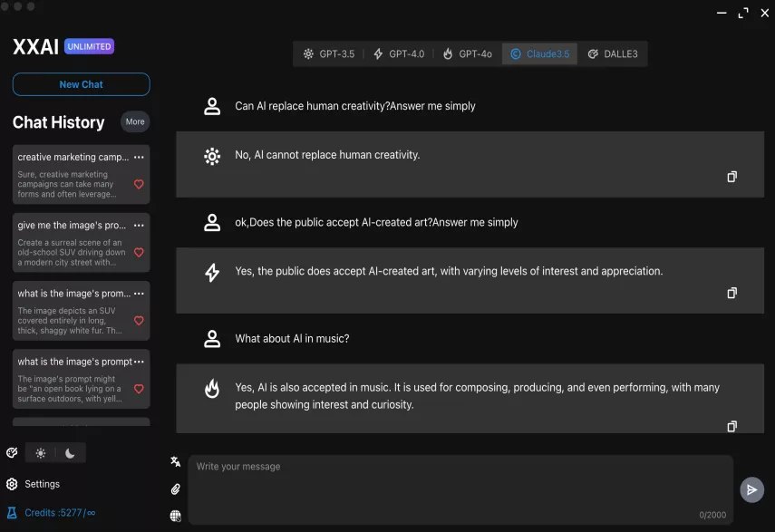Open the theme palette icon
Viewport: 775px width, 532px height.
(x=12, y=452)
